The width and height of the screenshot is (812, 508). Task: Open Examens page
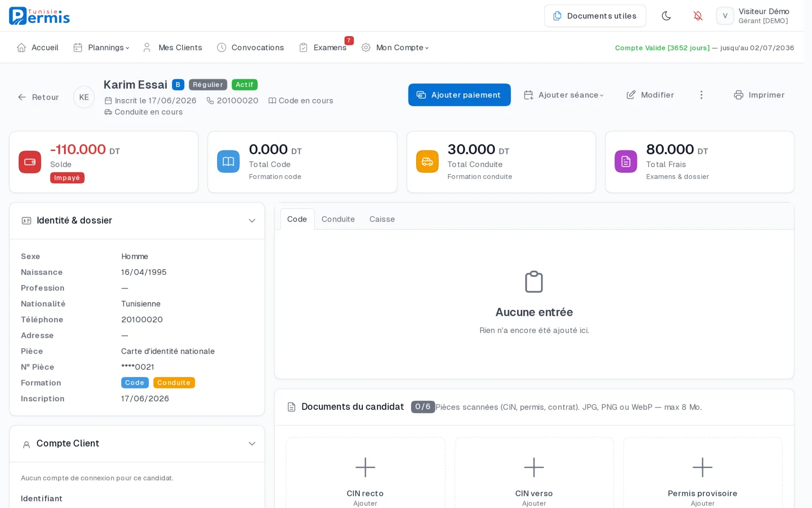(323, 47)
